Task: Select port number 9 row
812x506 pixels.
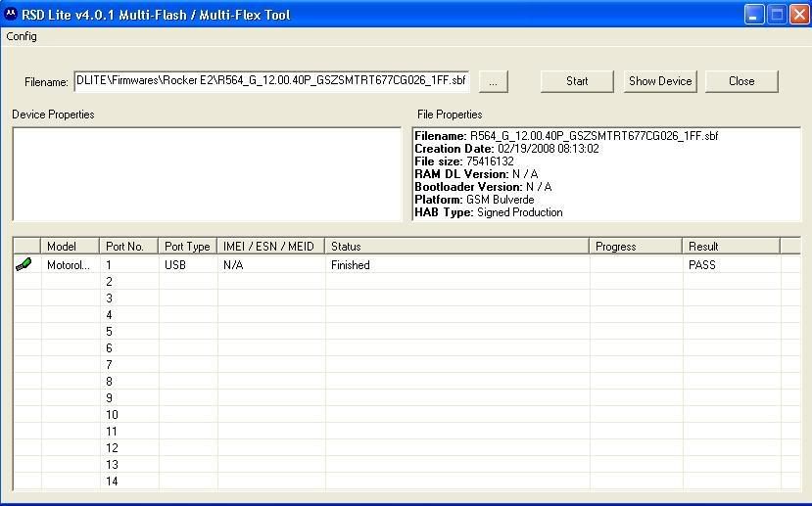Action: pyautogui.click(x=406, y=398)
